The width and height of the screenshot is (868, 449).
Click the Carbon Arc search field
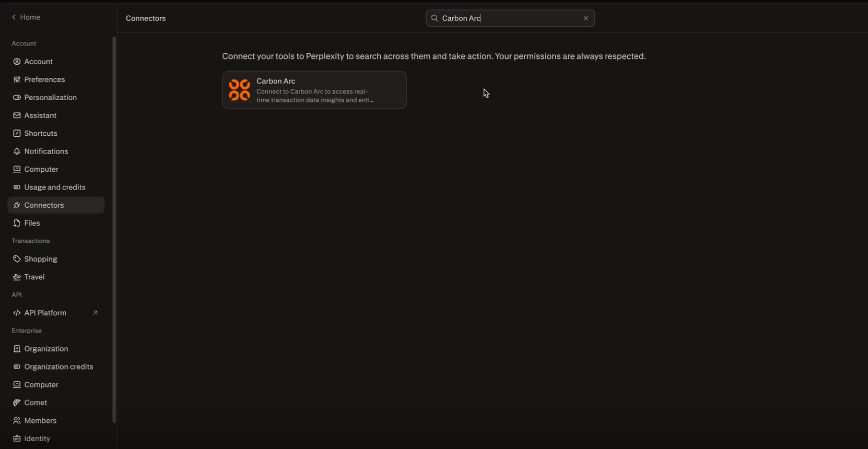click(510, 18)
